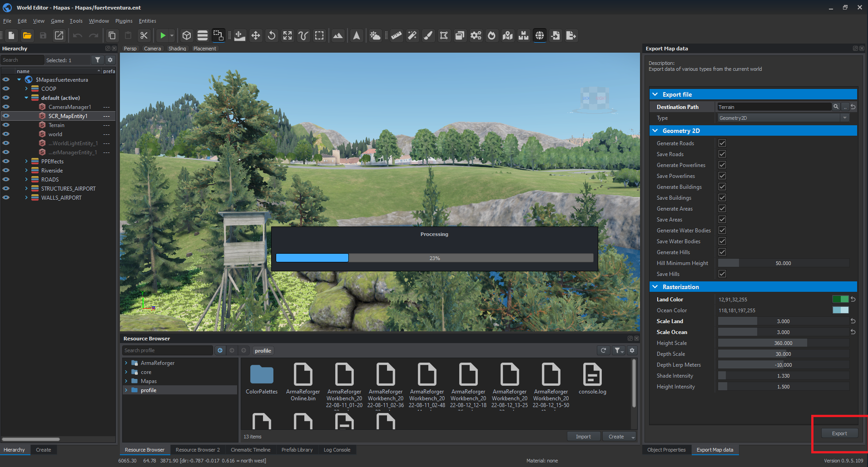Screen dimensions: 868x467
Task: Select the vector shape tool icon
Action: point(444,35)
